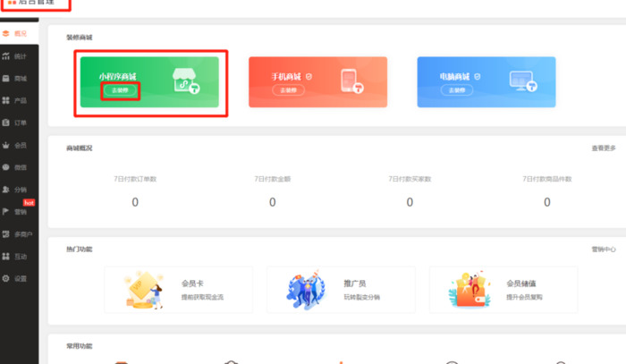Viewport: 626px width, 364px height.
Task: Click the 提升会员复购 subtitle under 会员储值
Action: pos(524,297)
